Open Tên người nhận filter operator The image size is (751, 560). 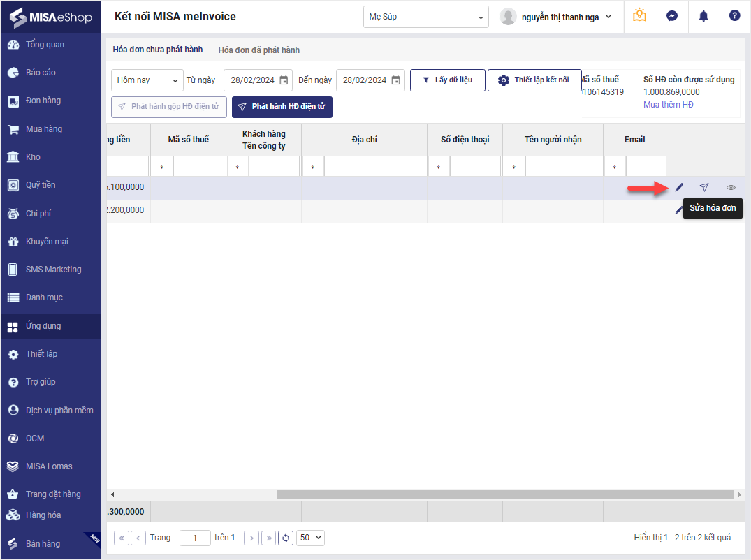[514, 168]
